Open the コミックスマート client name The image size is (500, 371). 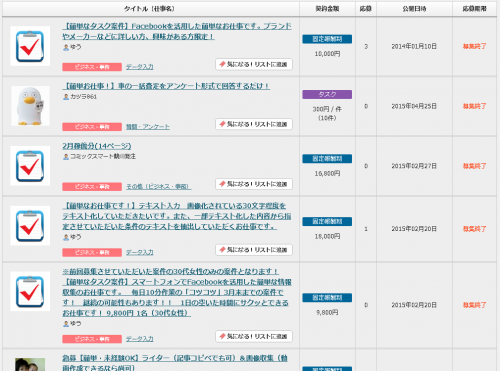point(103,156)
